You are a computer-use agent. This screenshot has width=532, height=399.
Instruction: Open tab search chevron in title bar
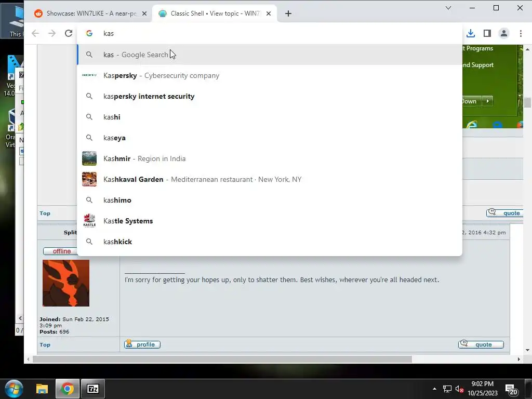[448, 8]
